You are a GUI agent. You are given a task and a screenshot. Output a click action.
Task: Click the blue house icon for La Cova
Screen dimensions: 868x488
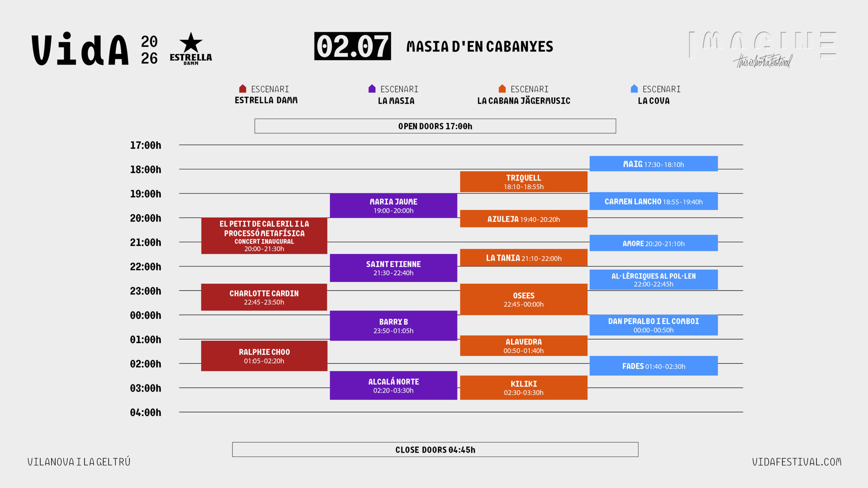click(x=634, y=89)
